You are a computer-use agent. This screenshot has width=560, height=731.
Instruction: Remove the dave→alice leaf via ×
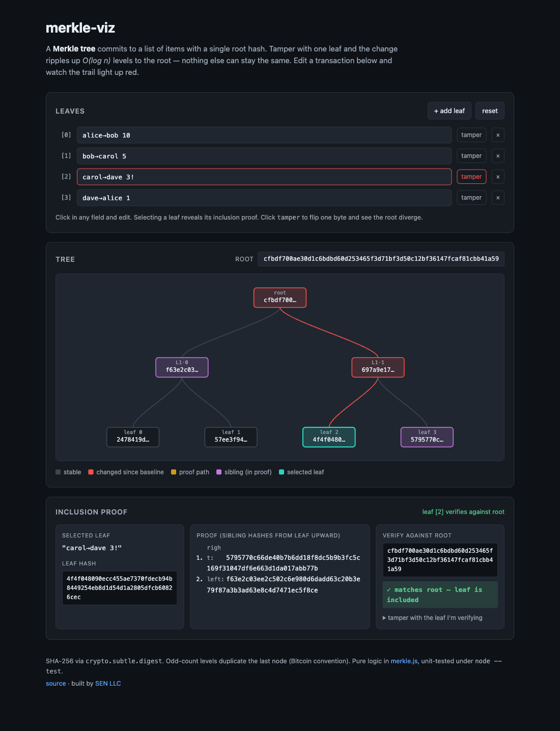[498, 198]
